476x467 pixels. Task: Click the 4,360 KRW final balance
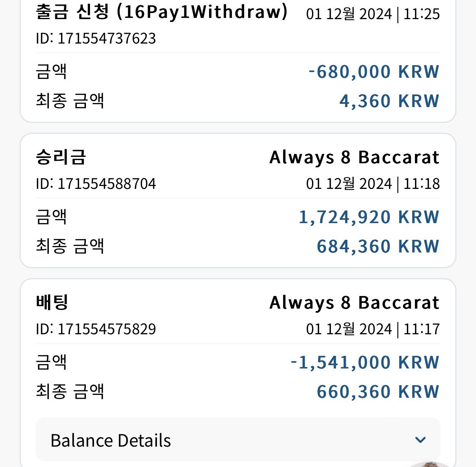[x=389, y=101]
